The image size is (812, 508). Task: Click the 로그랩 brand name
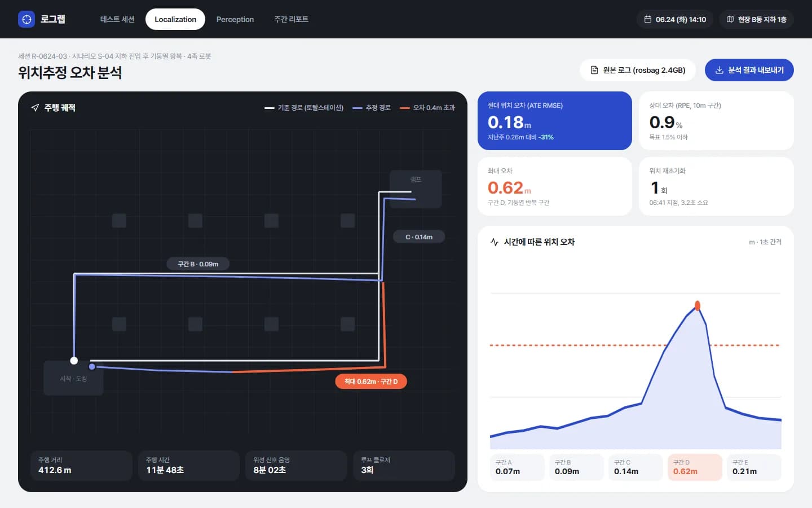point(53,19)
